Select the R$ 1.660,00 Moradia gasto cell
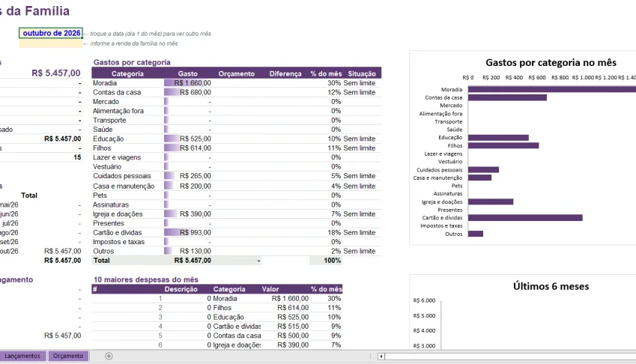Viewport: 636px width, 364px height. (x=188, y=83)
